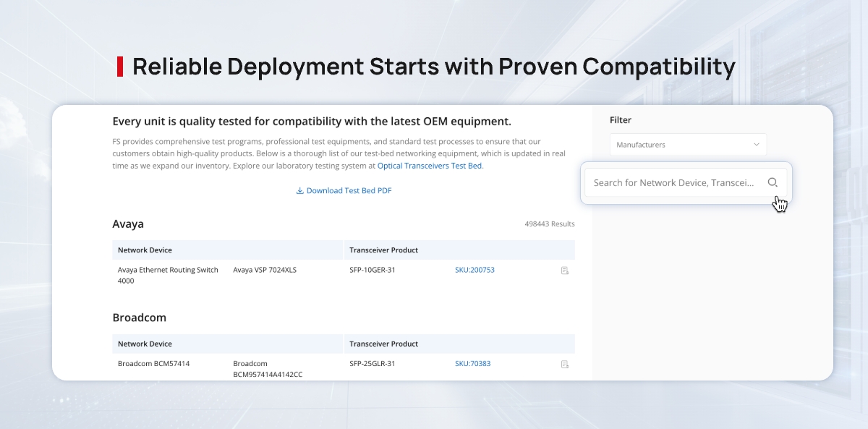Open the Manufacturers dropdown filter

(x=688, y=145)
